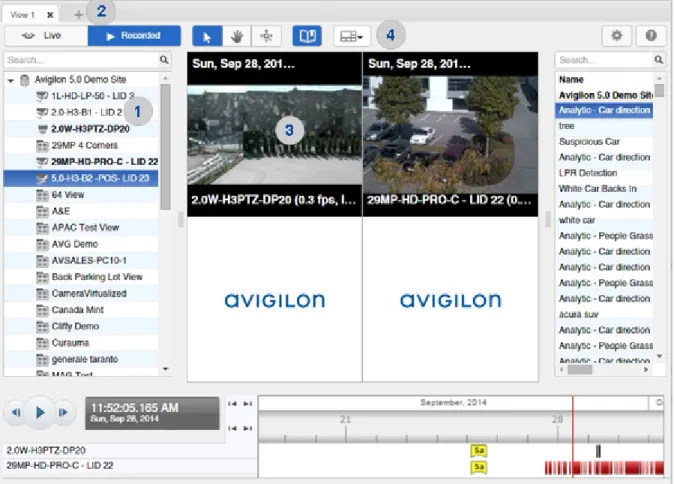Click the bookmark list horizontal scrollbar
The image size is (674, 484).
coord(580,370)
